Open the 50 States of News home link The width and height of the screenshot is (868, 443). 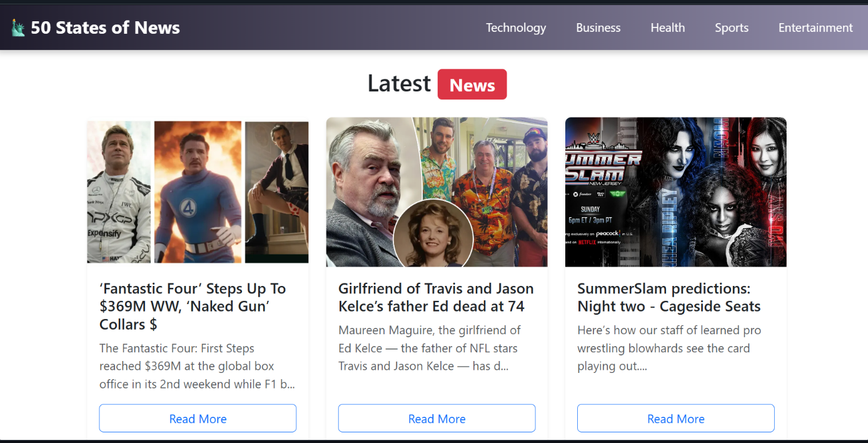pos(105,28)
